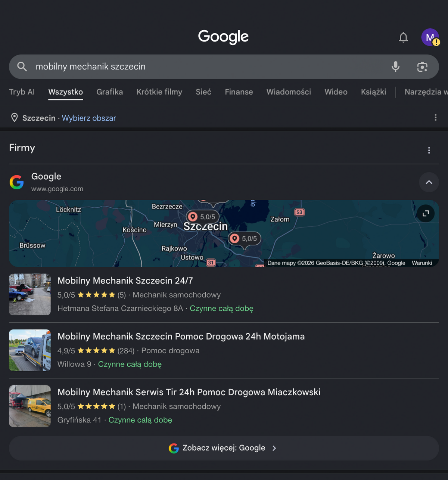448x480 pixels.
Task: Open the three-dot menu beside Firmy
Action: pos(429,150)
